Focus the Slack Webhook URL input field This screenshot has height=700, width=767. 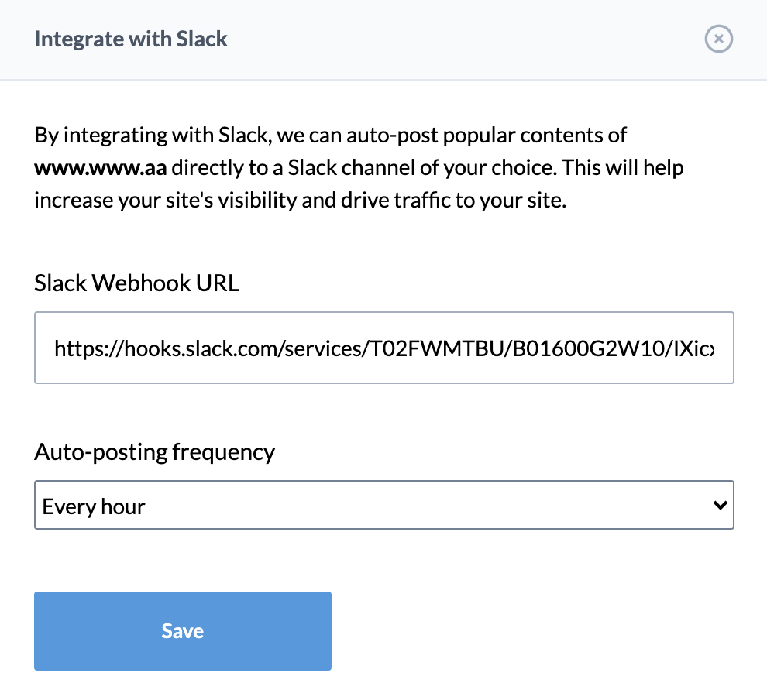point(384,348)
